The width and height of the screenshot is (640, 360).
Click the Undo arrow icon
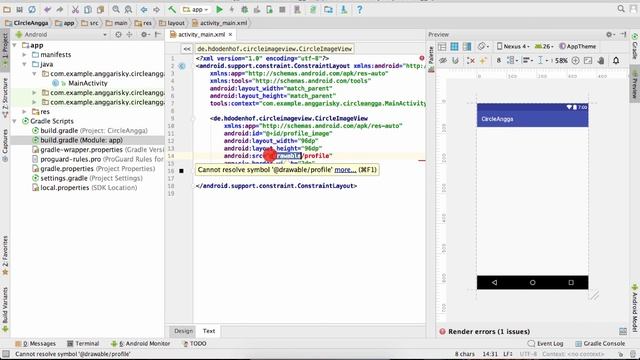click(48, 9)
